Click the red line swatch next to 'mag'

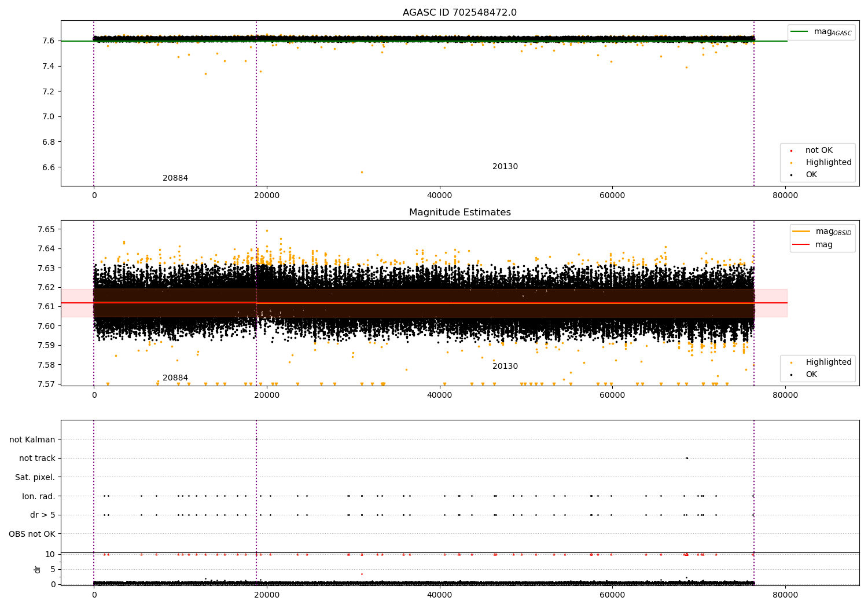pyautogui.click(x=801, y=245)
